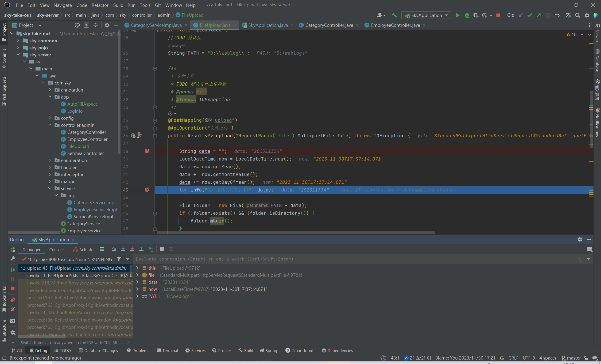Select the upload:43, FileUpload stack frame
Screen dimensions: 601x364
pyautogui.click(x=75, y=268)
